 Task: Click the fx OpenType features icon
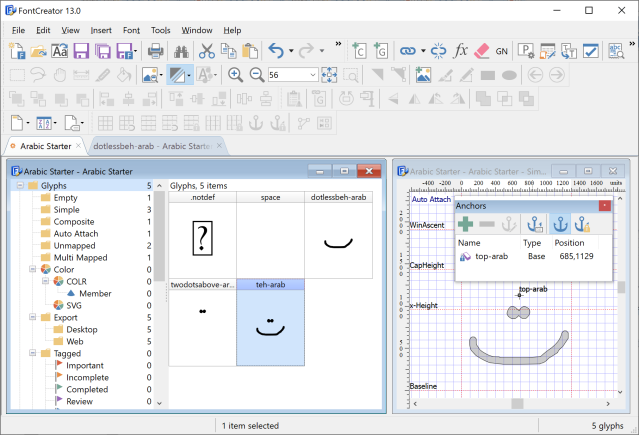coord(460,51)
